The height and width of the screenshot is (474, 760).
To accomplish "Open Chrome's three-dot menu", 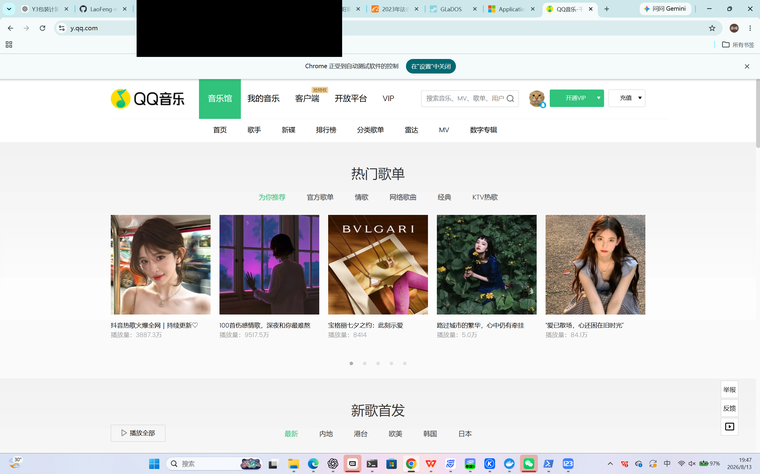I will point(750,28).
